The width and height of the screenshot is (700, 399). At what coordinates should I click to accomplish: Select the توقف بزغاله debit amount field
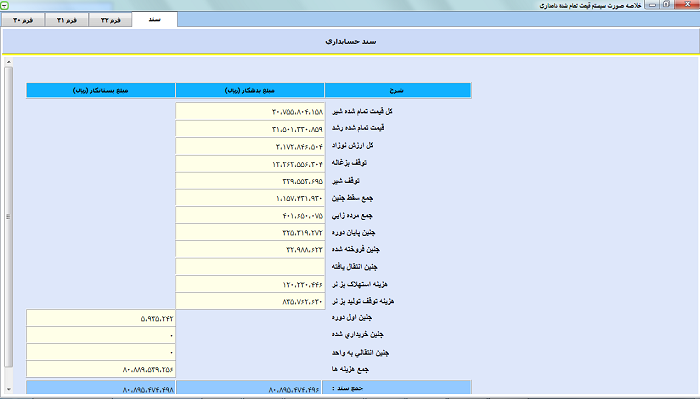click(250, 163)
